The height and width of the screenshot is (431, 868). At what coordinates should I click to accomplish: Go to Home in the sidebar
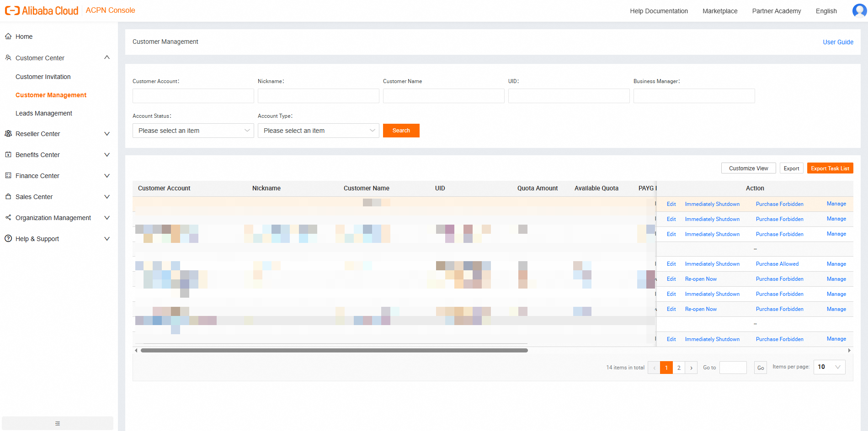(24, 37)
